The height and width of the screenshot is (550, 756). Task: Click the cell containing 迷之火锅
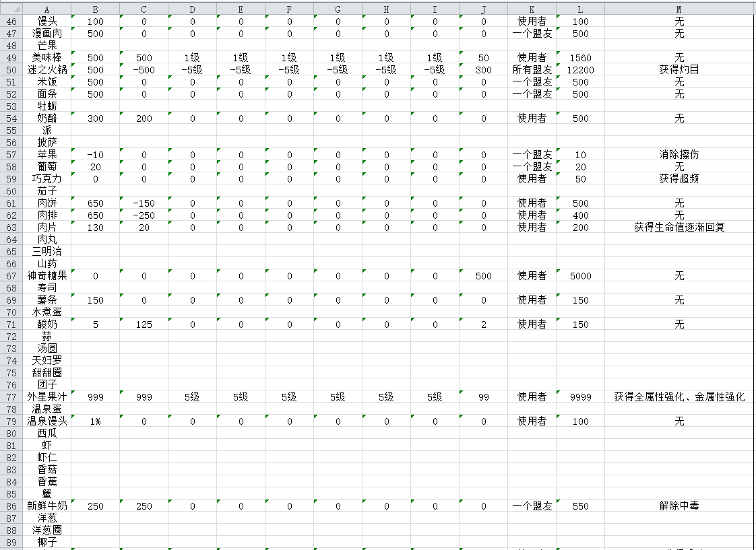tap(46, 70)
